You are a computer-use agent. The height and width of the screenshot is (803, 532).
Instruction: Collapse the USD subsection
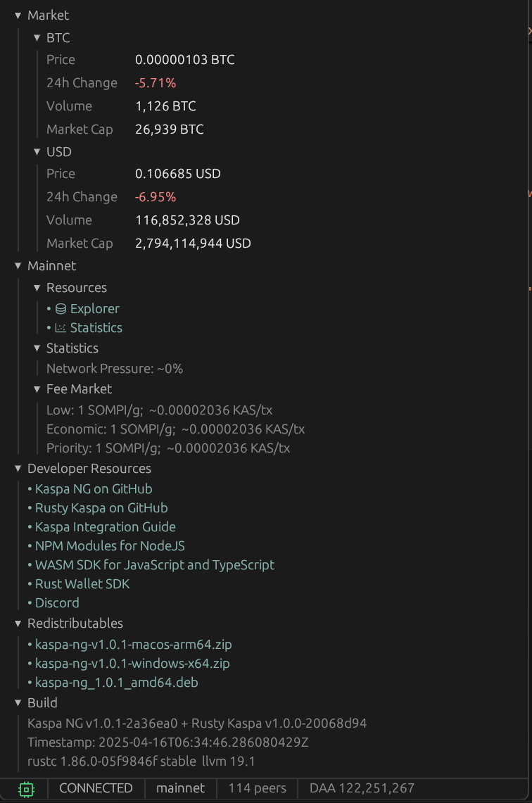click(37, 152)
